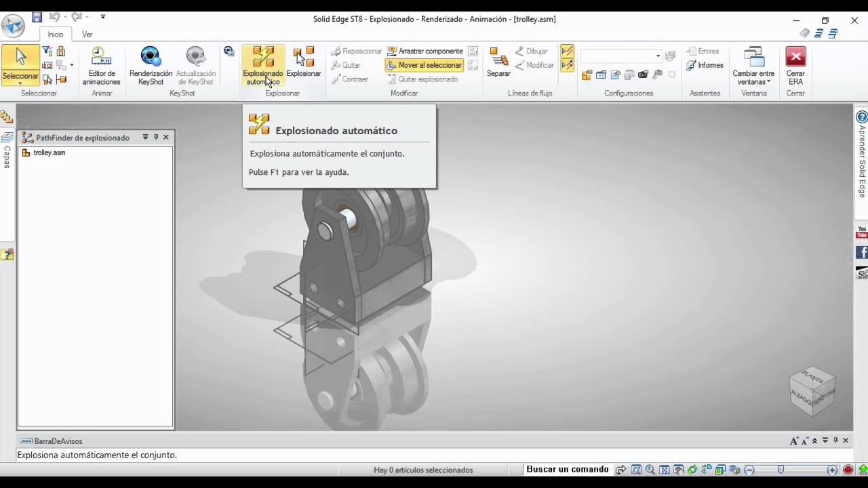Click the selection filter funnel icon
This screenshot has height=488, width=868.
tap(47, 51)
